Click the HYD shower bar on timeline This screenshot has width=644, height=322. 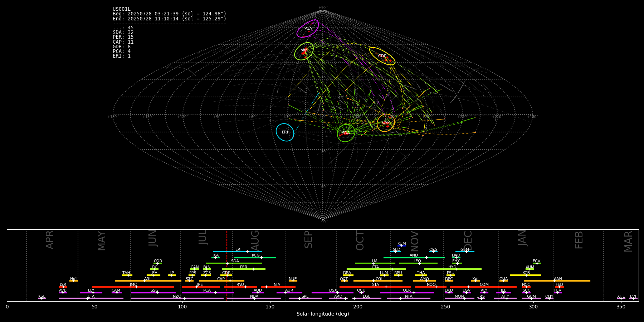pyautogui.click(x=453, y=269)
